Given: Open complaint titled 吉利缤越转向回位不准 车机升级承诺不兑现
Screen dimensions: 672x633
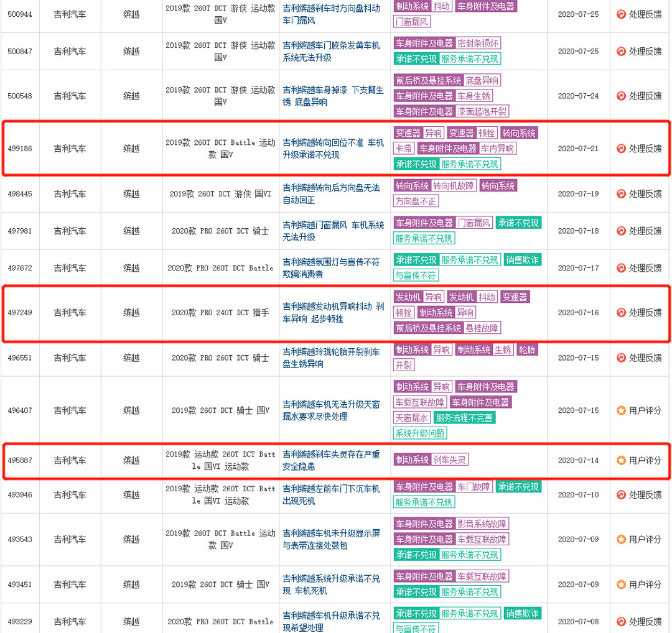Looking at the screenshot, I should pyautogui.click(x=333, y=149).
